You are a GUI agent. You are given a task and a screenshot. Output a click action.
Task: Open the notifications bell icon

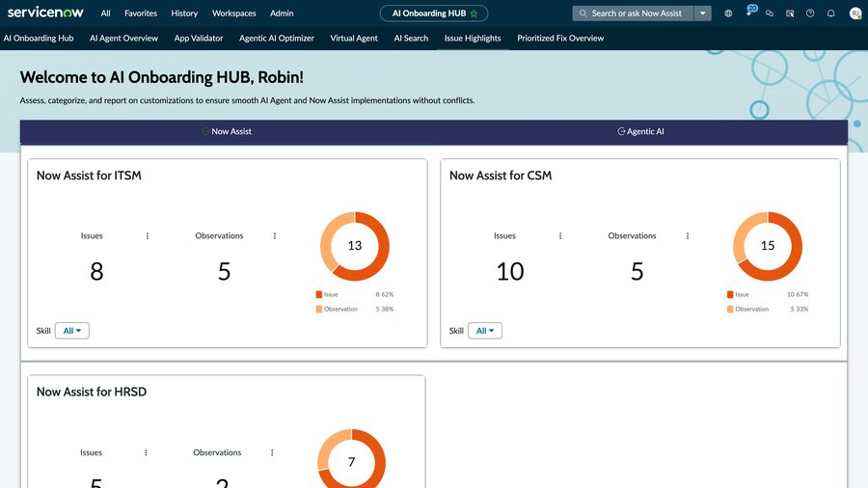[x=831, y=14]
